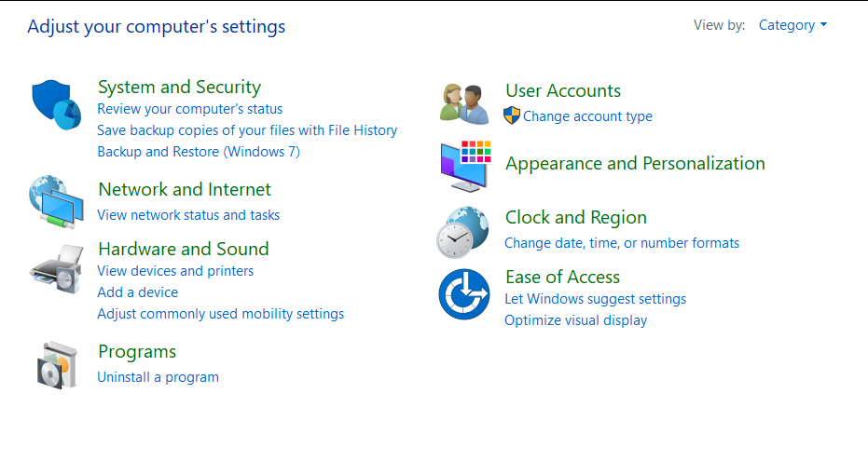Open the Appearance and Personalization heading

(x=635, y=163)
